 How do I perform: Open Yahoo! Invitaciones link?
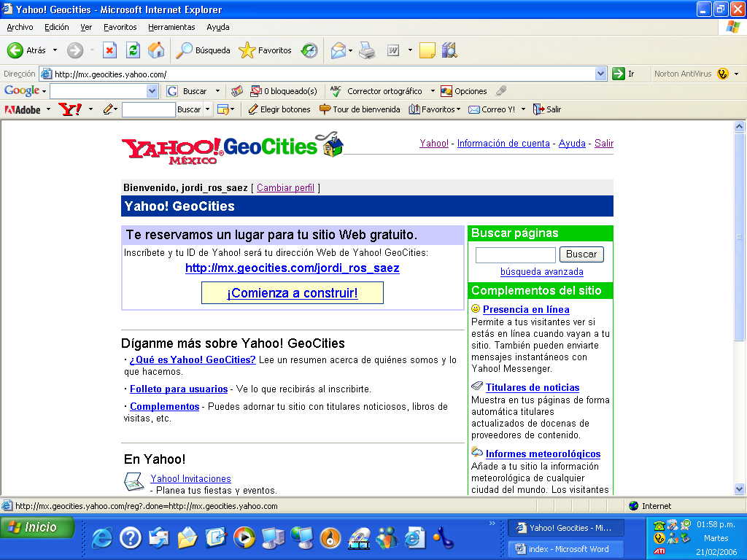point(190,478)
